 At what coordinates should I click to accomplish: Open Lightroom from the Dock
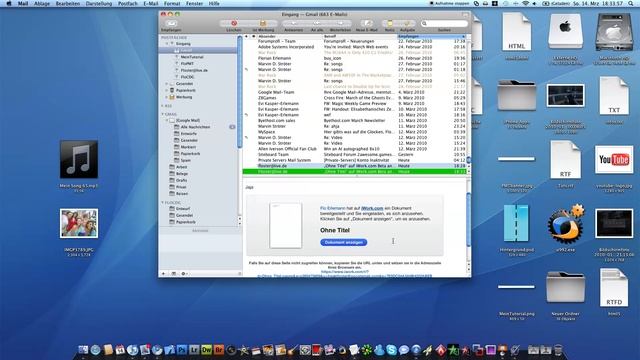(194, 350)
